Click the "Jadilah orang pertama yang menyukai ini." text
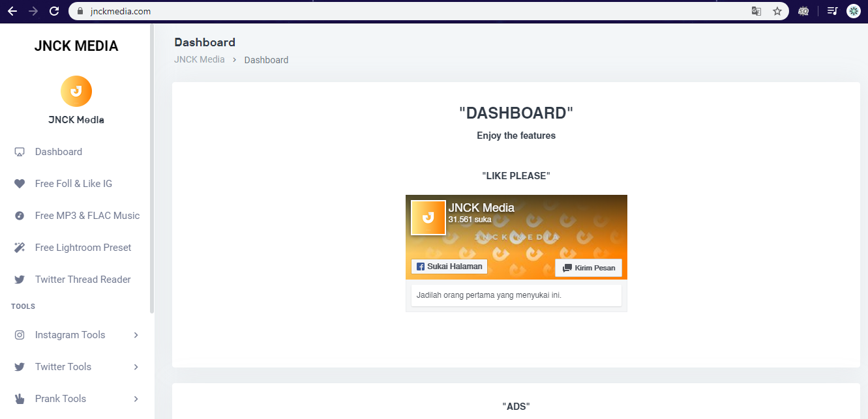868x419 pixels. (x=489, y=295)
